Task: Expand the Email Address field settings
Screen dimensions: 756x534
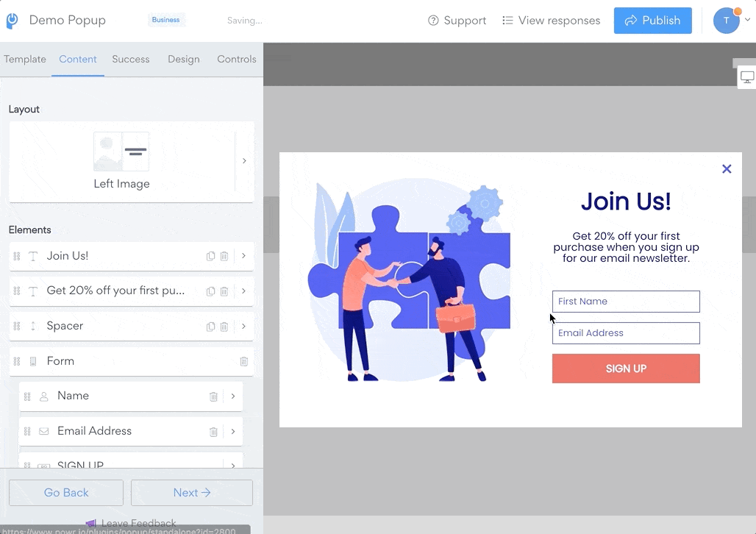Action: pos(233,431)
